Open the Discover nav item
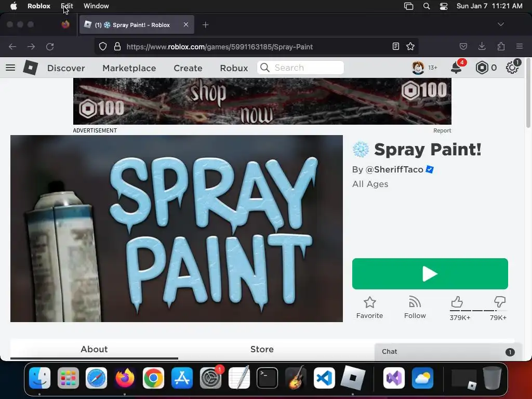 point(66,68)
